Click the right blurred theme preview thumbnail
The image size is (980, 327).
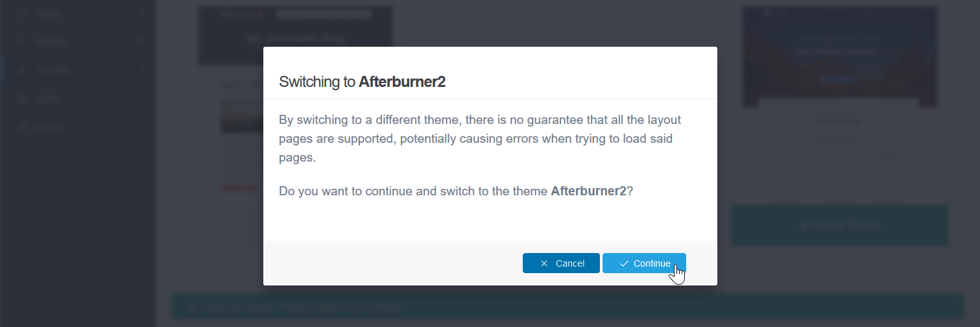pos(839,57)
